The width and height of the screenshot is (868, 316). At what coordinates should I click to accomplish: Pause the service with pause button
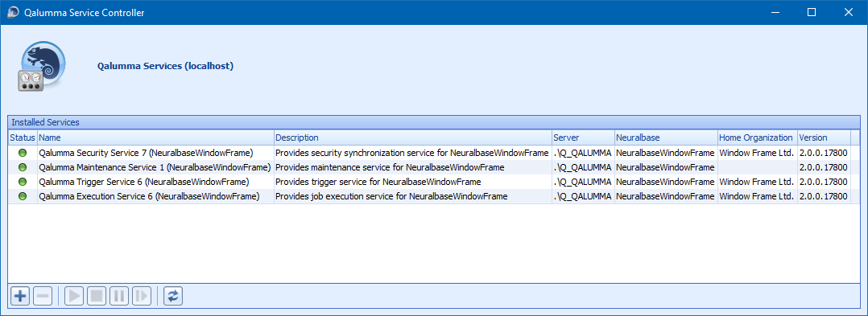coord(118,296)
